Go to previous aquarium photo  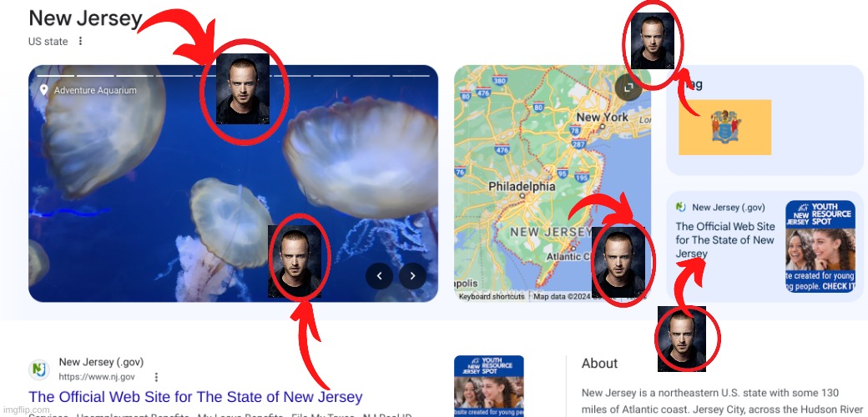380,276
